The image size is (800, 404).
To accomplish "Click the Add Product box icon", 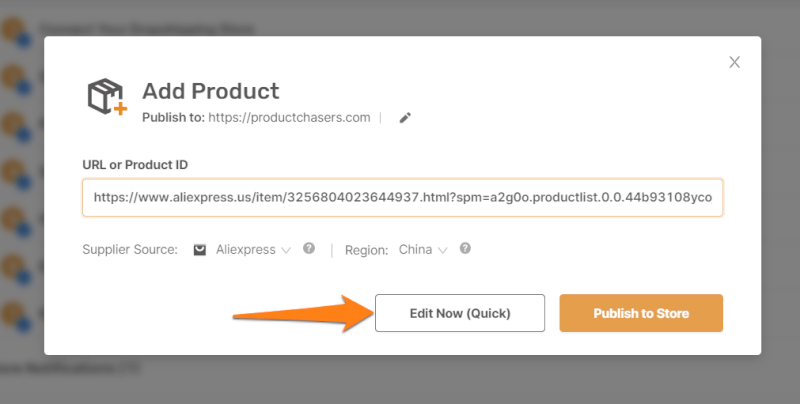I will click(x=106, y=95).
